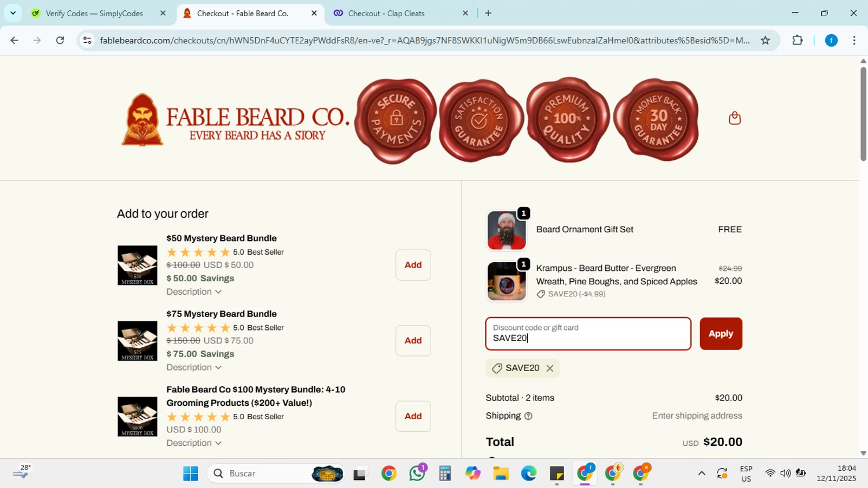The height and width of the screenshot is (488, 868).
Task: Show hidden system tray icons
Action: click(701, 474)
